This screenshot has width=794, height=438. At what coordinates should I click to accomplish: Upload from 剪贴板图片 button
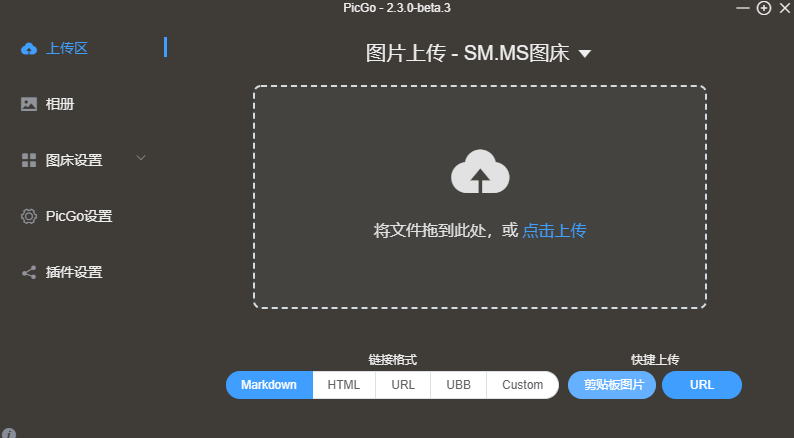[x=612, y=385]
